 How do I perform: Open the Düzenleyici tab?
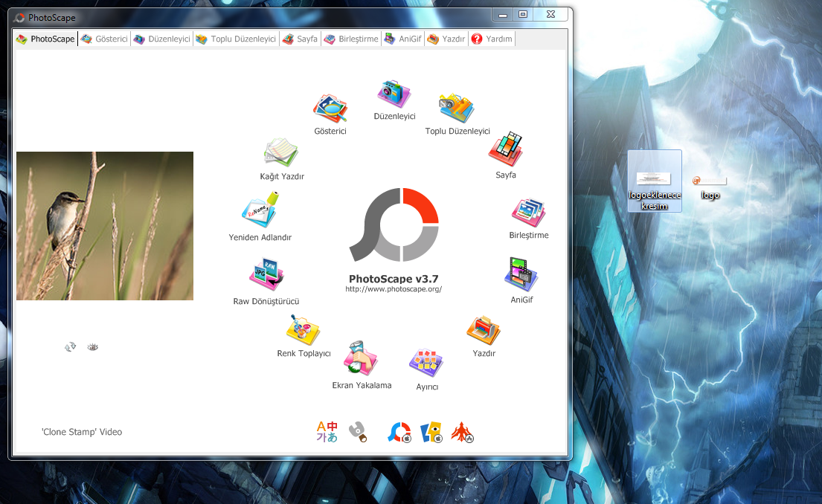(x=161, y=39)
